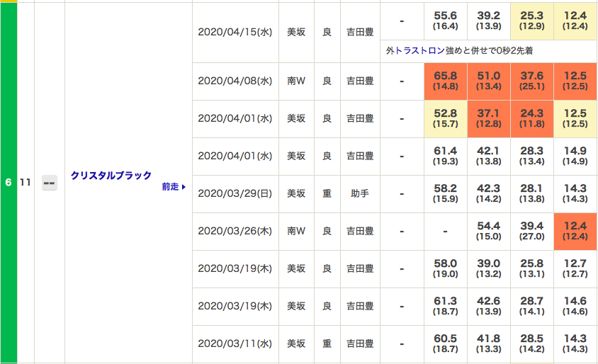Click horse number 11 cell
Viewport: 598px width, 364px height.
pyautogui.click(x=26, y=183)
